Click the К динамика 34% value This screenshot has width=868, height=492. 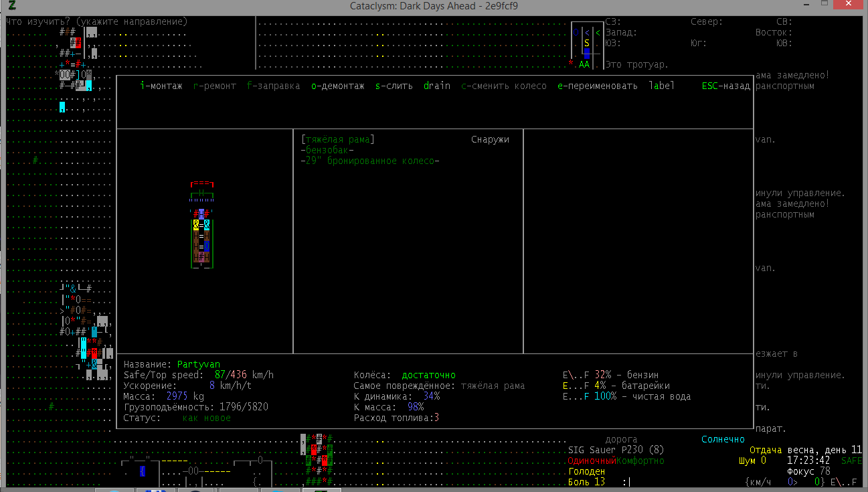pos(432,396)
